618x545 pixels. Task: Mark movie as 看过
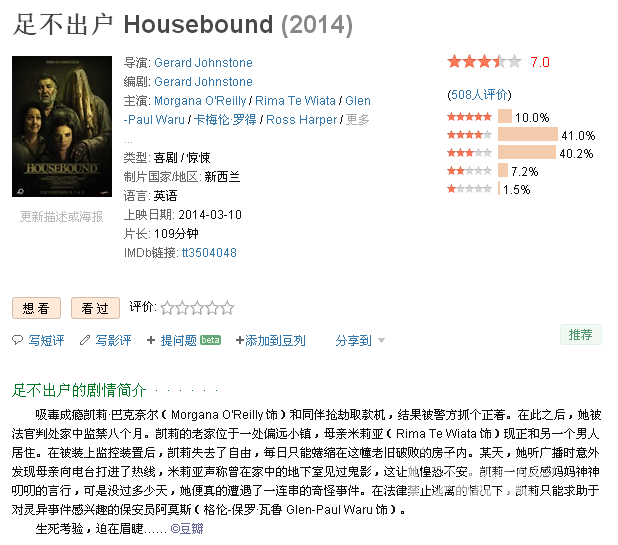pyautogui.click(x=95, y=308)
